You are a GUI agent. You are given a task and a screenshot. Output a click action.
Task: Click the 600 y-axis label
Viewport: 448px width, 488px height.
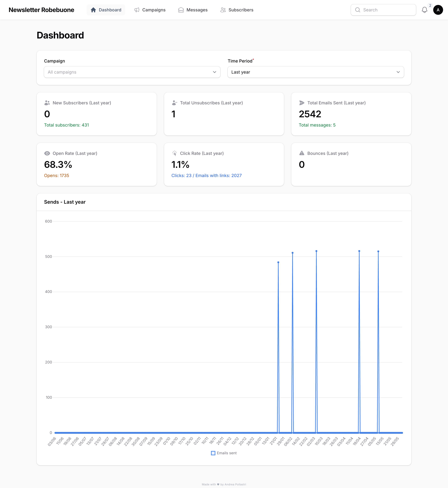click(x=49, y=221)
